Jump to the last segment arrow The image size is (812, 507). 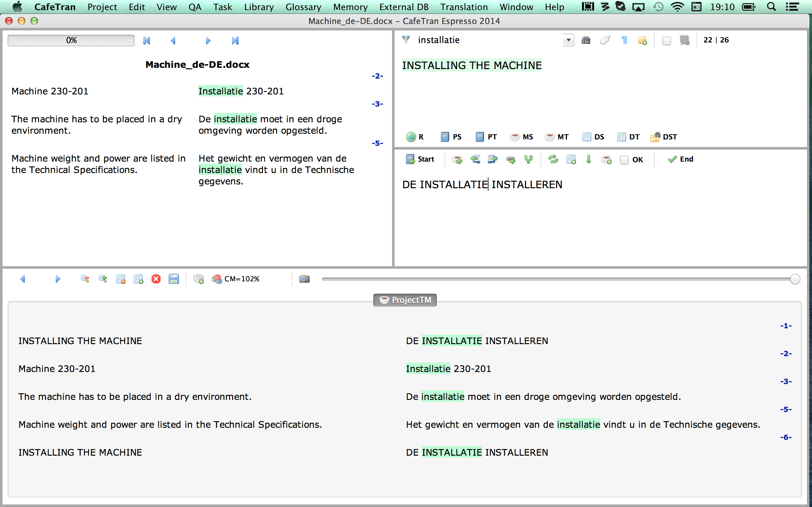click(x=235, y=41)
